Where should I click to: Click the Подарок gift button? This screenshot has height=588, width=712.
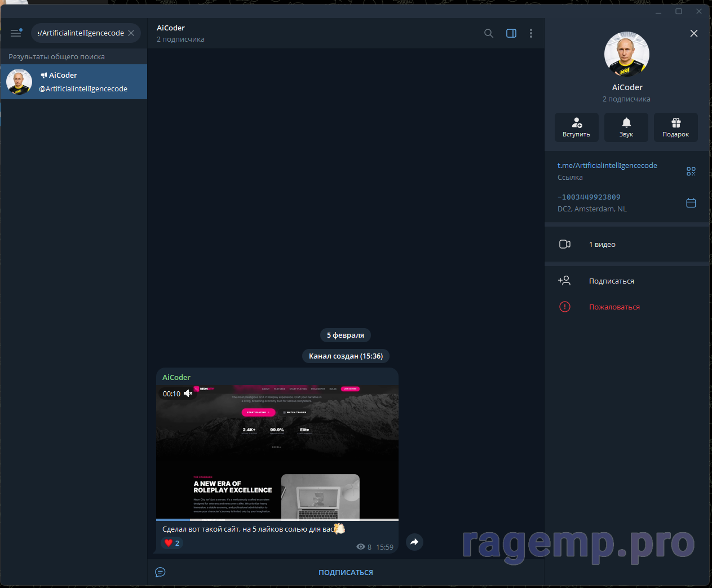[675, 127]
